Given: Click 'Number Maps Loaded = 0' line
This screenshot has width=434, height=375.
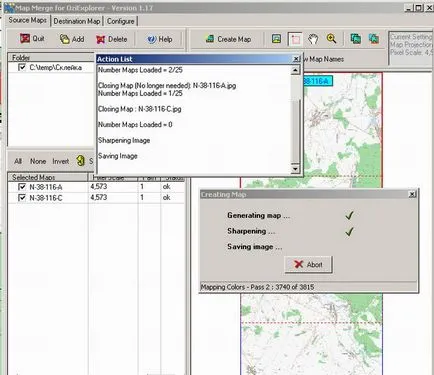Looking at the screenshot, I should point(135,125).
